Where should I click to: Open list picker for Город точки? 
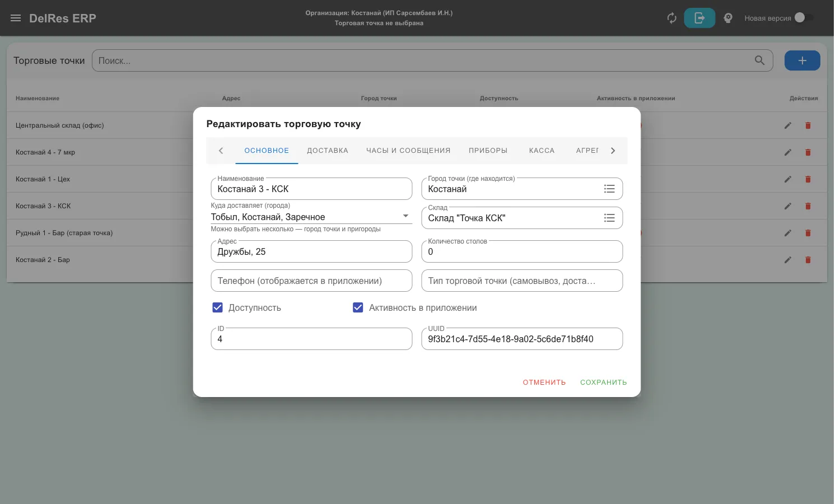click(609, 189)
